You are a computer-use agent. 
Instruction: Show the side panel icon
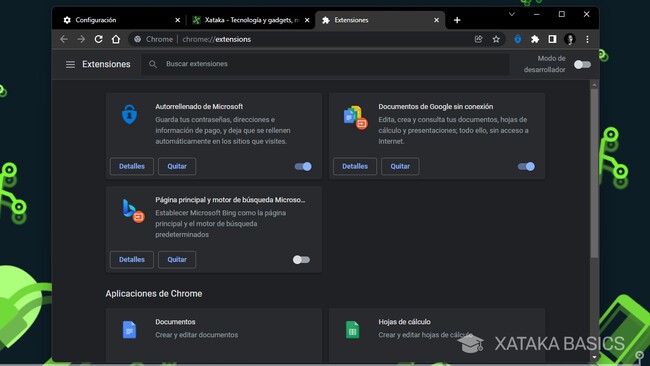(x=552, y=39)
